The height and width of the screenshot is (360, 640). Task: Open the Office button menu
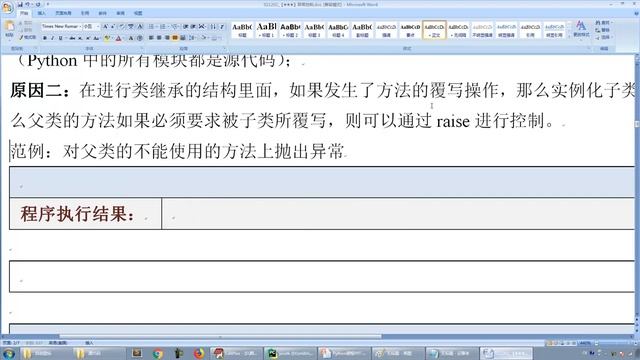pos(7,7)
